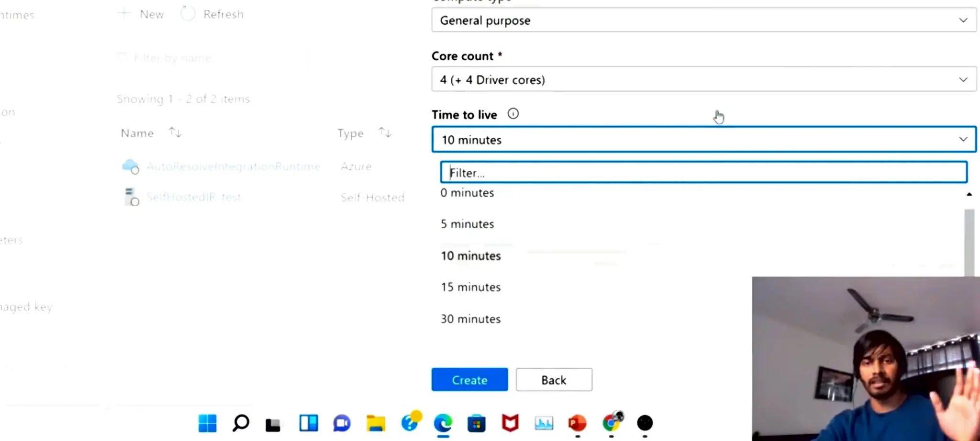Click the Back button
Image resolution: width=980 pixels, height=441 pixels.
554,380
